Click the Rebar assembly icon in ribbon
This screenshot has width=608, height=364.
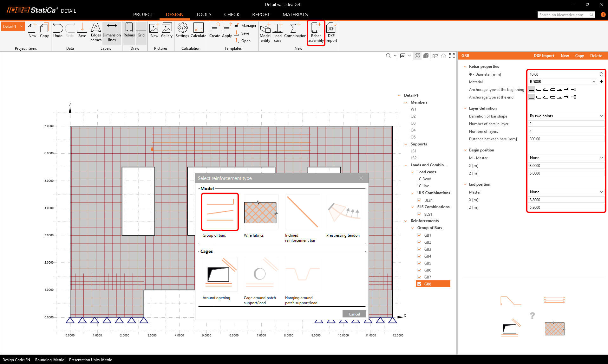point(316,33)
